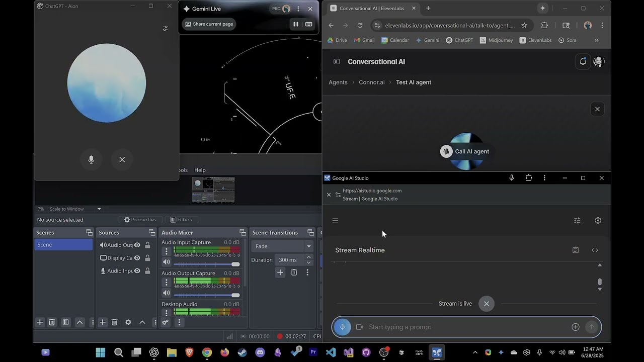Click the ChatGPT voice microphone button
Image resolution: width=644 pixels, height=362 pixels.
(91, 159)
